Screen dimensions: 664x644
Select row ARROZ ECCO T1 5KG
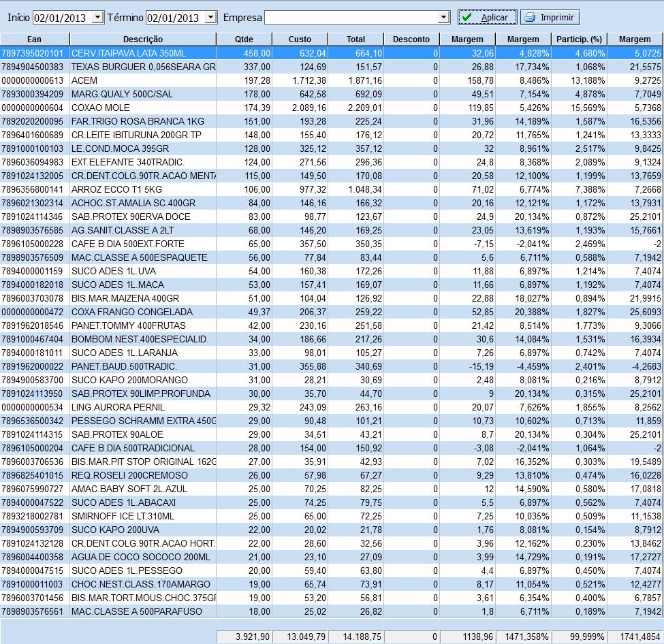tap(331, 189)
